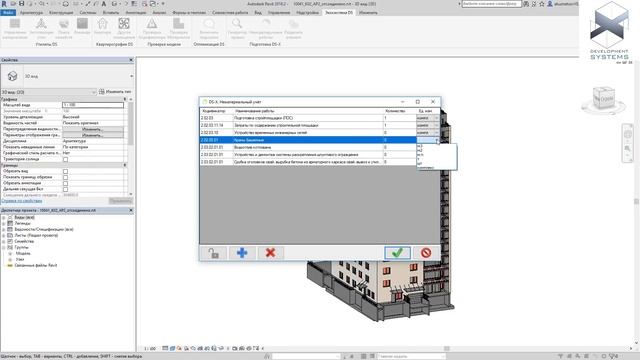Click the keyword search field in title bar
The width and height of the screenshot is (640, 360).
click(x=491, y=4)
